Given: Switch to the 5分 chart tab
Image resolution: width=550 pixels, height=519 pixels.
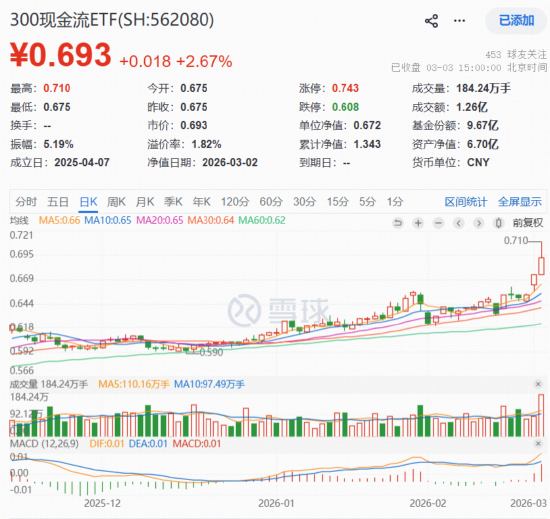Looking at the screenshot, I should pos(367,202).
